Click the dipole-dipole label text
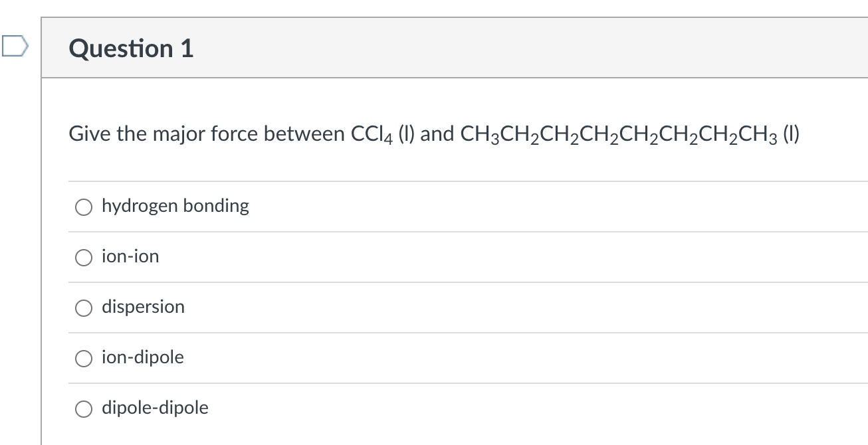 click(x=154, y=408)
